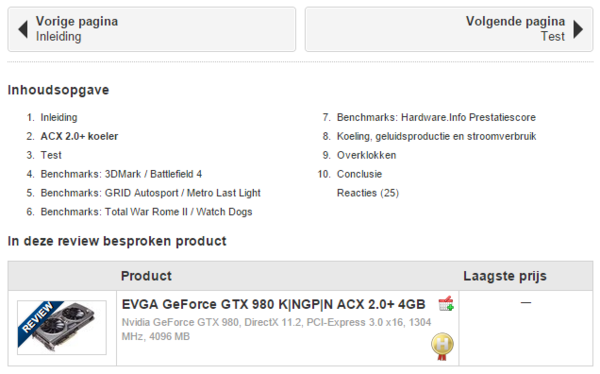Open Benchmarks: GRID Autosport / Metro Last Light
600x374 pixels.
click(150, 193)
